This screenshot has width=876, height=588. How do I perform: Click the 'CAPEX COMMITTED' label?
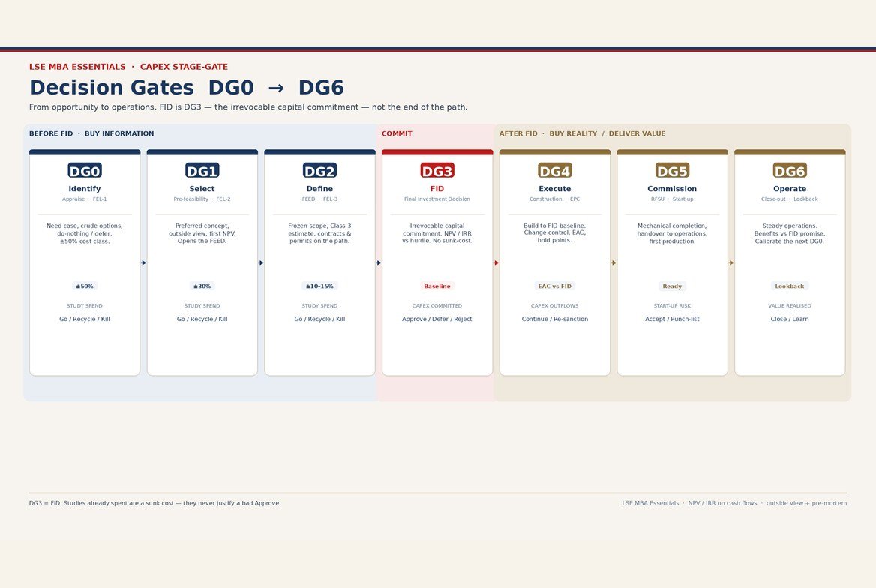click(437, 306)
